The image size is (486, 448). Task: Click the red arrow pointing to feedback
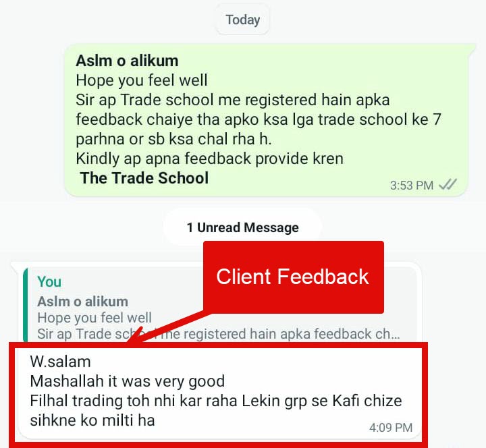pyautogui.click(x=167, y=329)
